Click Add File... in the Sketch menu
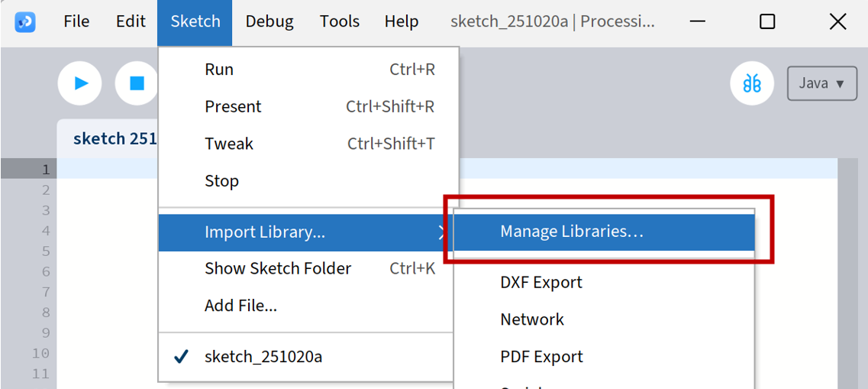This screenshot has width=868, height=389. [x=240, y=306]
